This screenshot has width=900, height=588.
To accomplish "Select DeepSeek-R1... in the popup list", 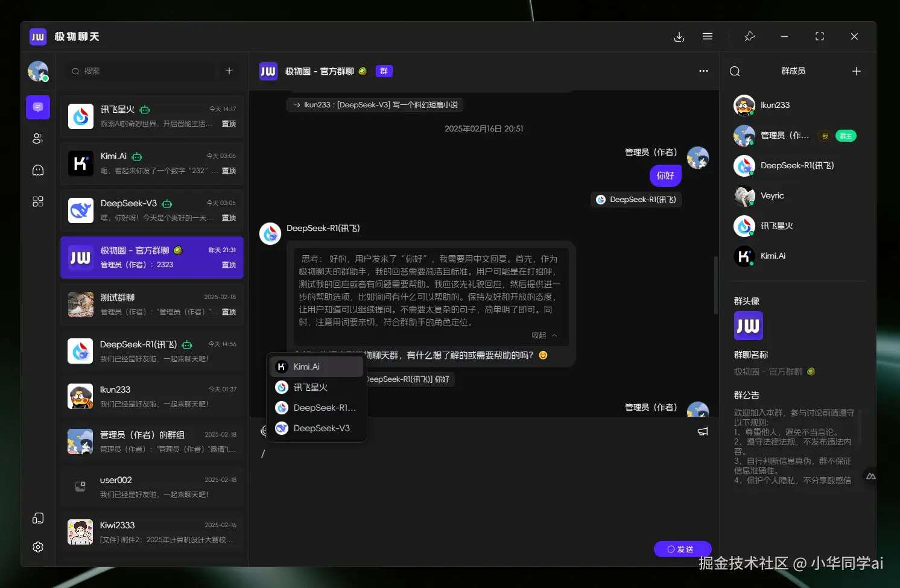I will 317,408.
